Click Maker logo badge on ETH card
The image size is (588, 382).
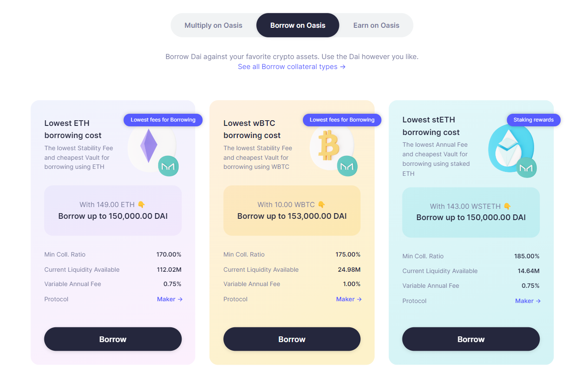point(168,166)
